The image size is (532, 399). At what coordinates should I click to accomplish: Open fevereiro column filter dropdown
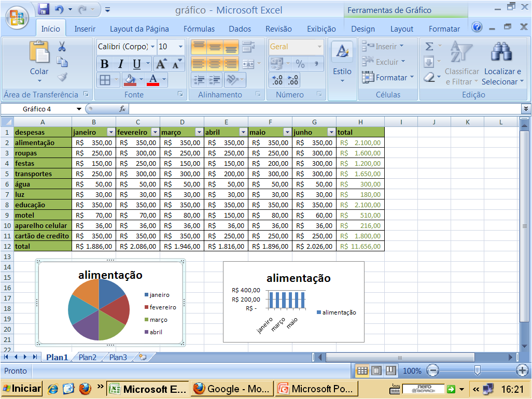click(155, 132)
